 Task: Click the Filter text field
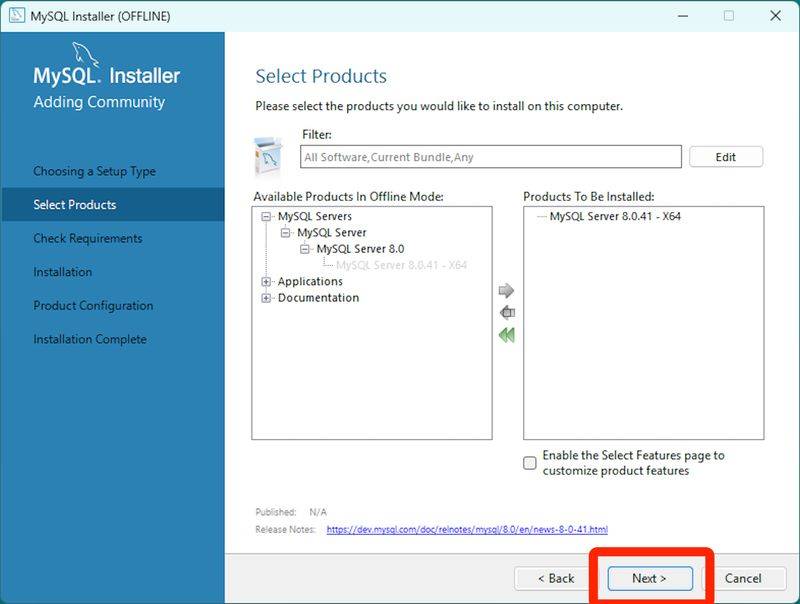[491, 157]
